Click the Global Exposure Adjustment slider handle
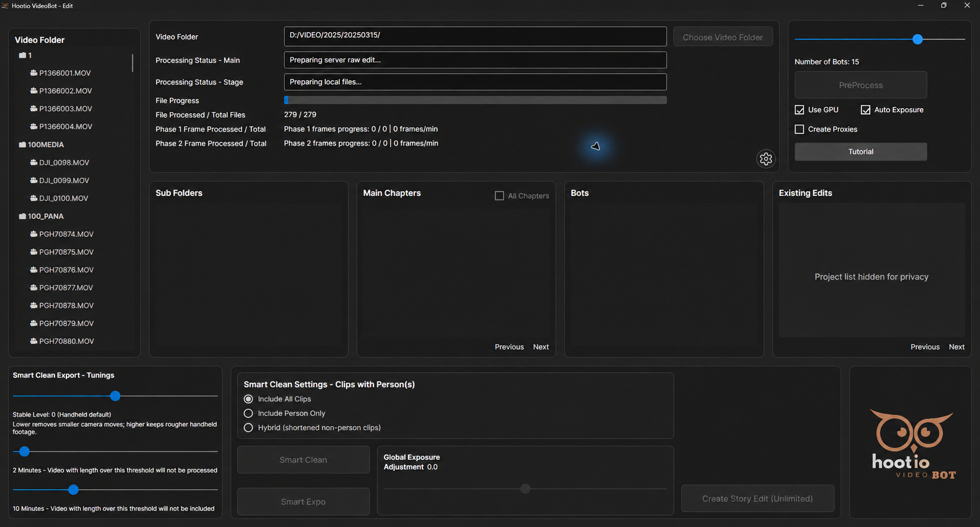 [x=525, y=489]
